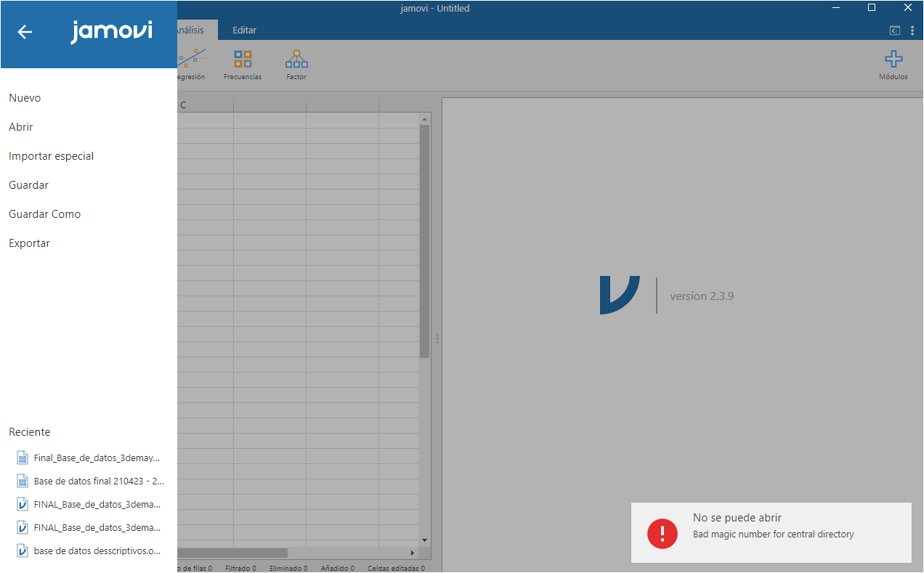Click the red error alert icon

[662, 533]
